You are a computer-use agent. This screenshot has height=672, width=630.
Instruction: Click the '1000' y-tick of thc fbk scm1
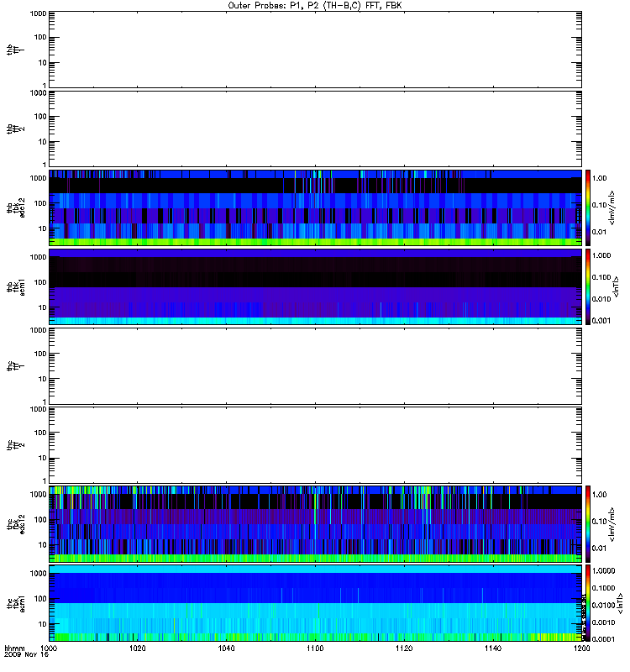39,574
